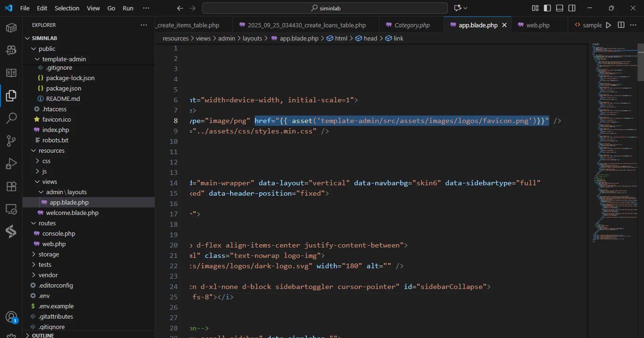
Task: Open the Source Control view
Action: coord(11,141)
